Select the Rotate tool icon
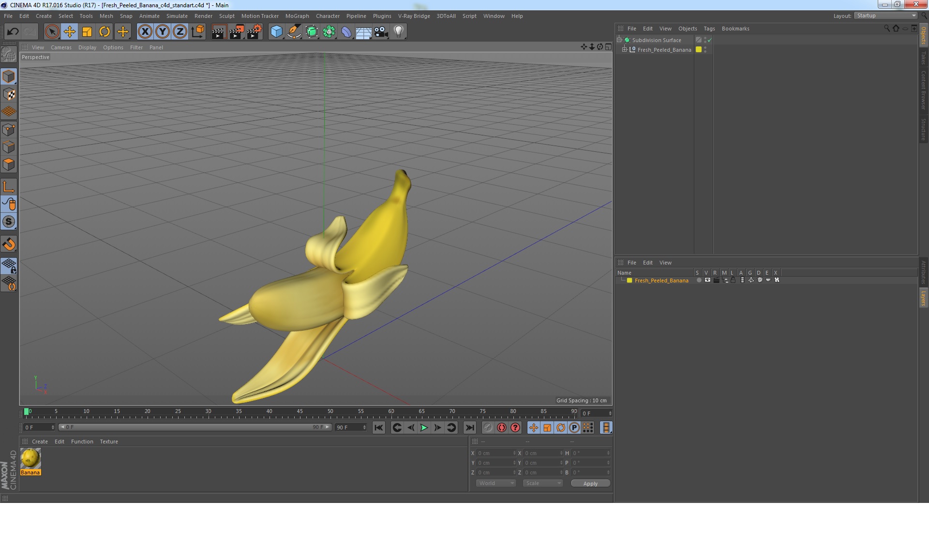Image resolution: width=929 pixels, height=560 pixels. click(x=105, y=32)
